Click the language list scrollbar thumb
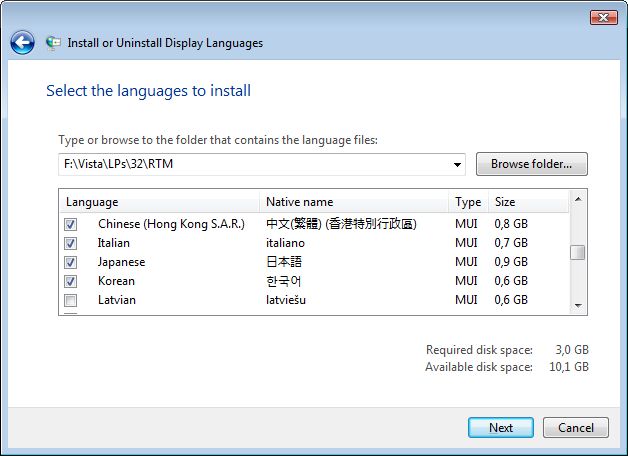This screenshot has width=628, height=456. click(578, 252)
